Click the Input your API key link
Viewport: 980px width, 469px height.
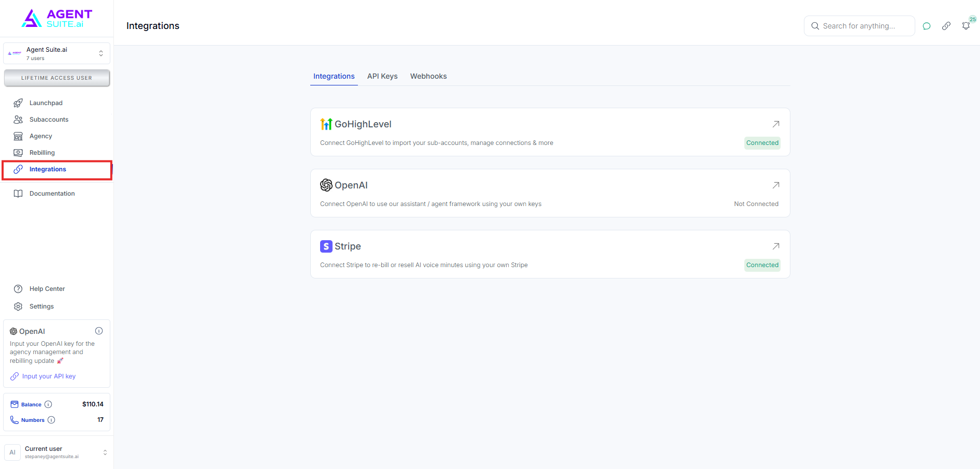coord(49,376)
